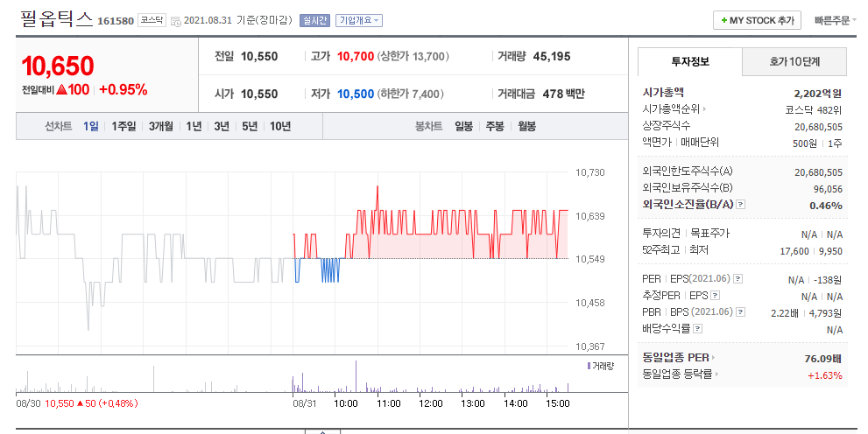This screenshot has width=868, height=434.
Task: Select the 1일 line chart period
Action: click(x=91, y=127)
